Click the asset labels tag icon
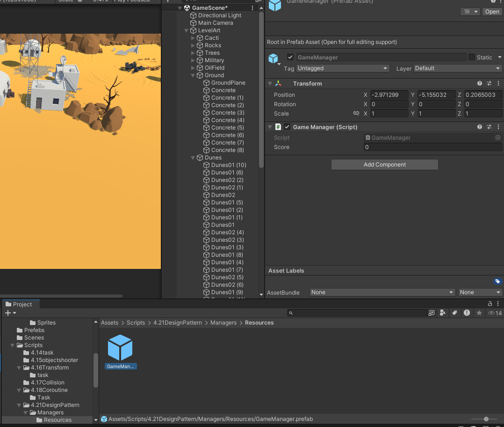The height and width of the screenshot is (427, 504). (x=497, y=282)
